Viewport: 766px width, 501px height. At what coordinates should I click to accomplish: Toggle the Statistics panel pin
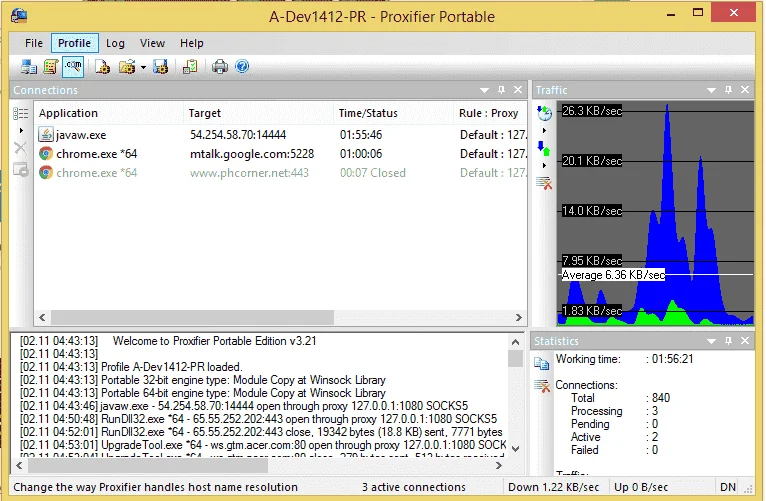[728, 341]
